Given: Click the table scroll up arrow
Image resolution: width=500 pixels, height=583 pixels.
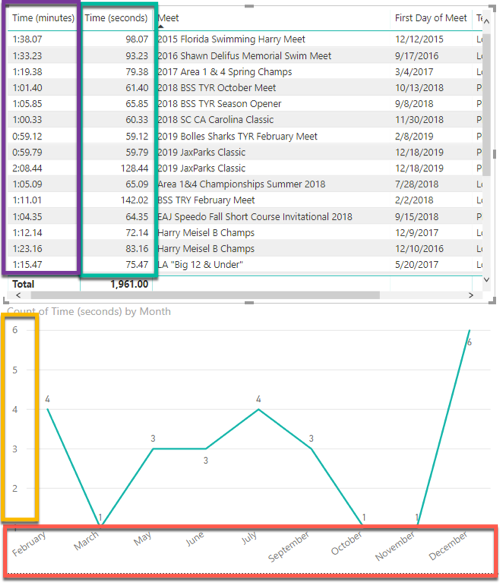Looking at the screenshot, I should (486, 21).
